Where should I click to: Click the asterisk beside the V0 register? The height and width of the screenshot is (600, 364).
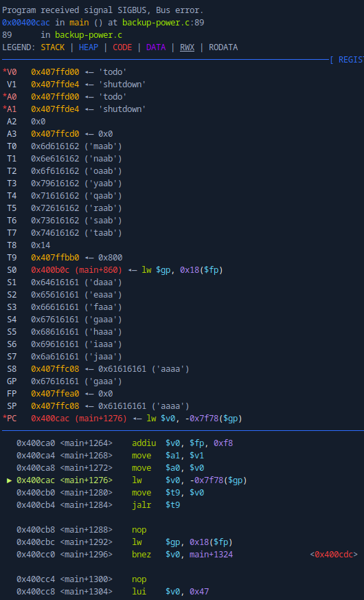coord(5,71)
